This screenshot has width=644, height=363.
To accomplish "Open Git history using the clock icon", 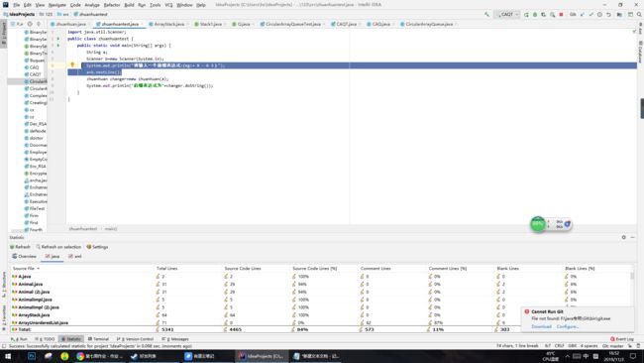I will (599, 15).
